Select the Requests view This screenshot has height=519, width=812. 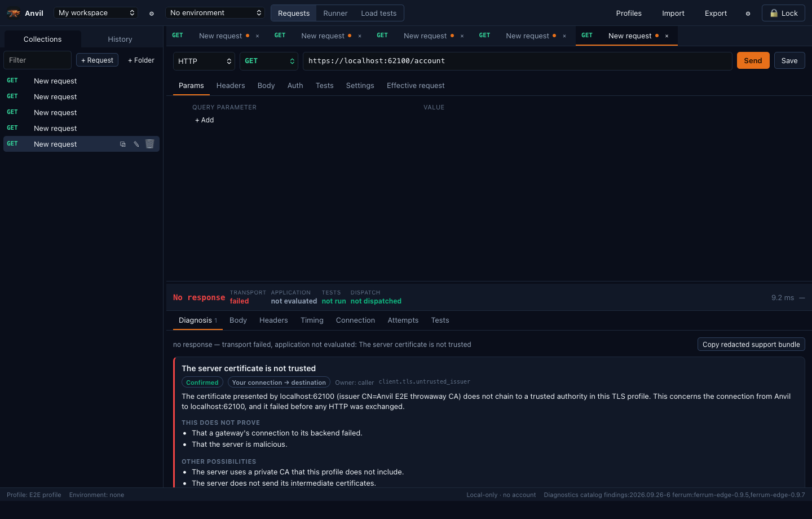coord(294,13)
